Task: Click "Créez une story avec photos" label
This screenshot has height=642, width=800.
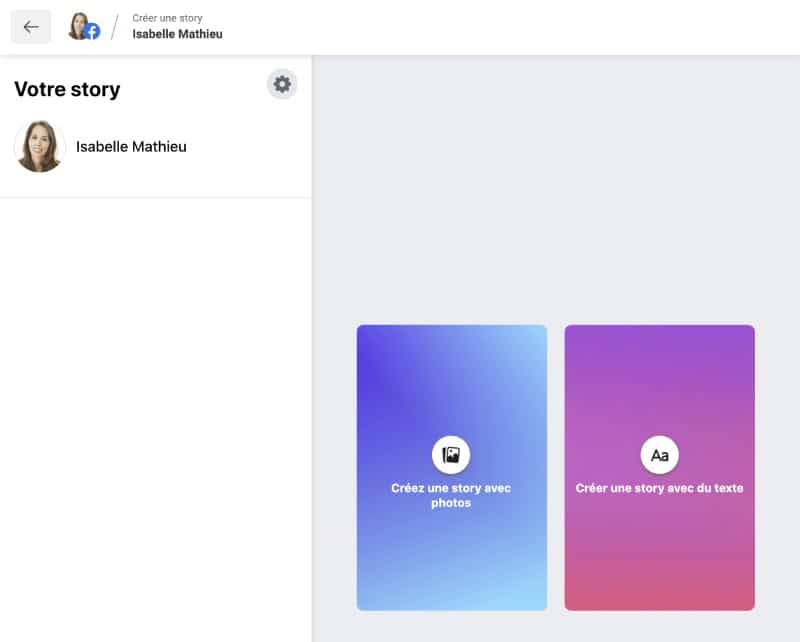Action: [x=451, y=495]
